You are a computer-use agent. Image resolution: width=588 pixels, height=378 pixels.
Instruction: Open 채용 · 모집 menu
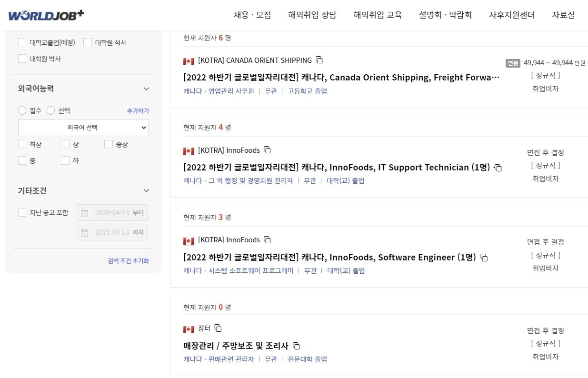tap(252, 15)
